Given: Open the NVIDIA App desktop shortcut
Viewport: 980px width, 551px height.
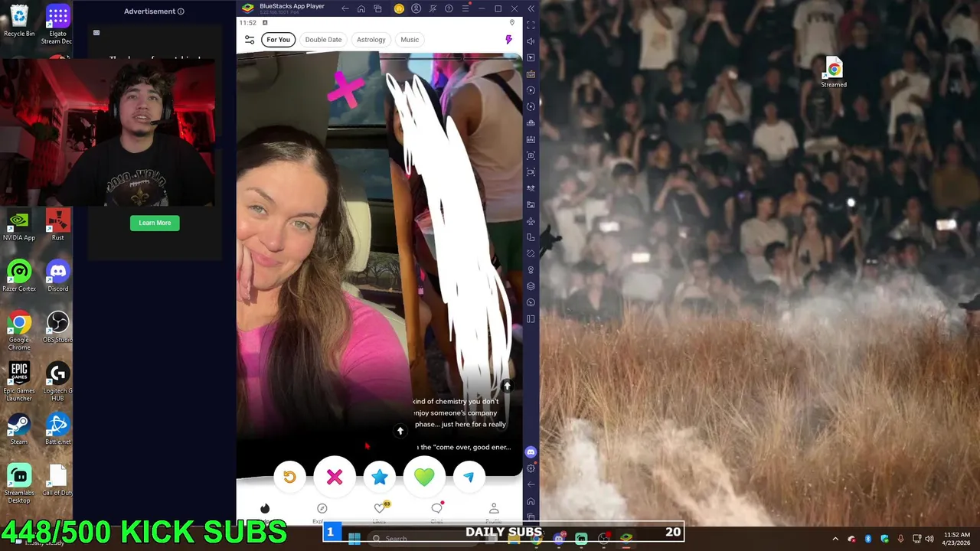Looking at the screenshot, I should pos(19,227).
